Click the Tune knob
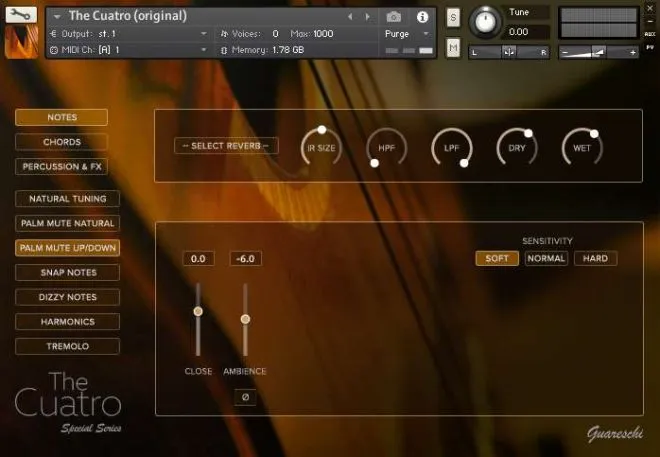The width and height of the screenshot is (660, 457). (x=485, y=21)
